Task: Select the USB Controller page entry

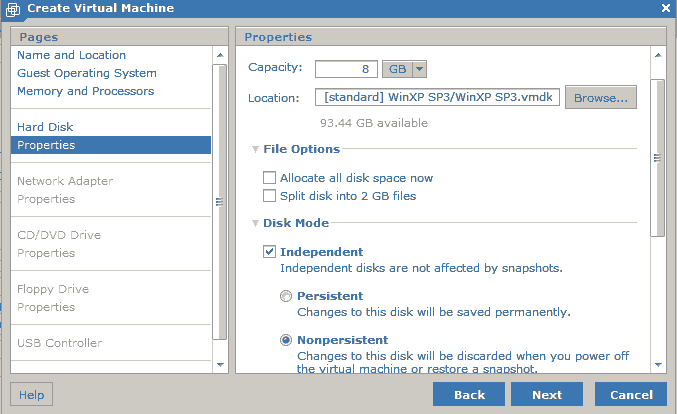Action: 60,343
